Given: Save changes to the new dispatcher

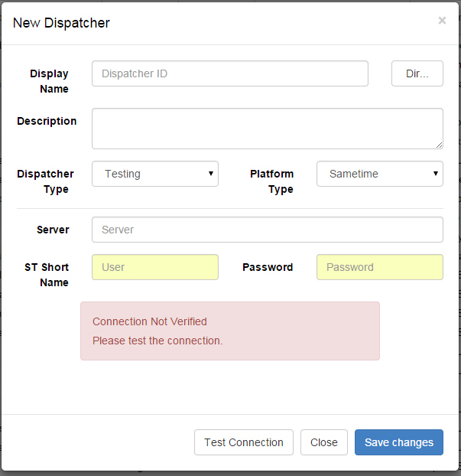Looking at the screenshot, I should [x=399, y=442].
